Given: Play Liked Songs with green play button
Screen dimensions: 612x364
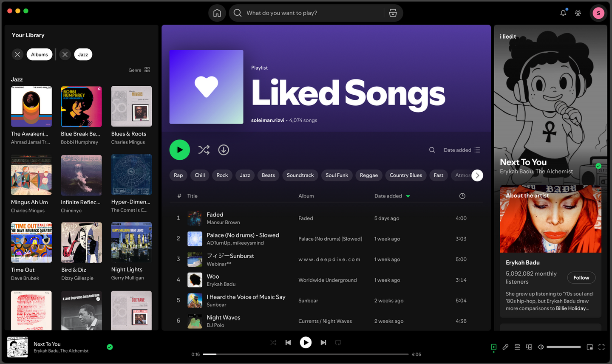Looking at the screenshot, I should coord(180,150).
